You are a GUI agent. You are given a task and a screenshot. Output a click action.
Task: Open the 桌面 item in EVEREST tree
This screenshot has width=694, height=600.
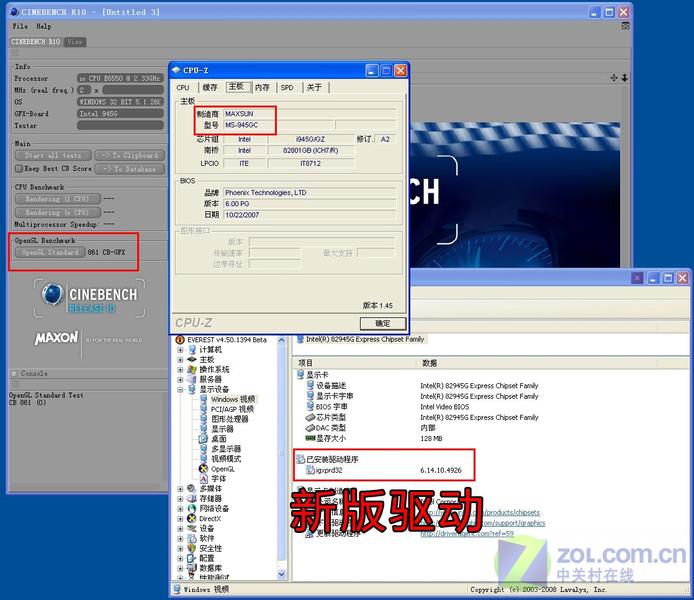(x=219, y=439)
